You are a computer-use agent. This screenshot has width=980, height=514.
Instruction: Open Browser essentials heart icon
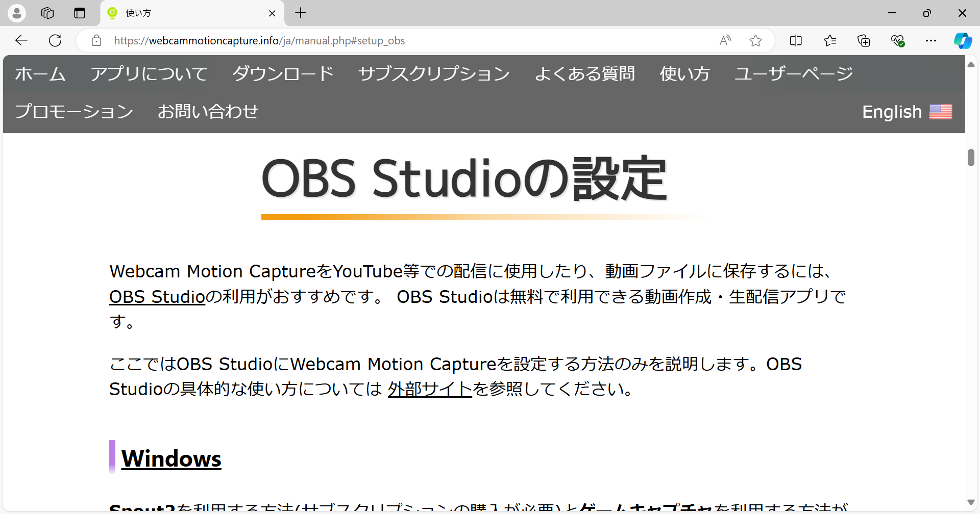pyautogui.click(x=897, y=40)
